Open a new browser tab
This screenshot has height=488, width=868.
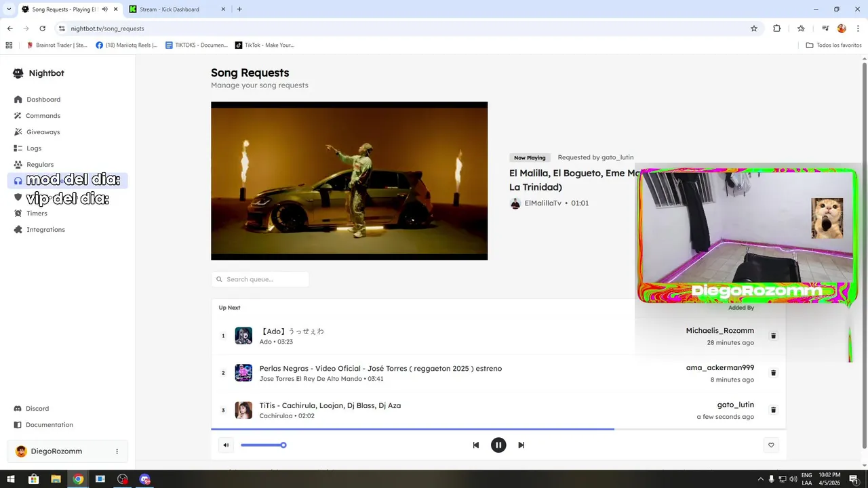pyautogui.click(x=239, y=9)
